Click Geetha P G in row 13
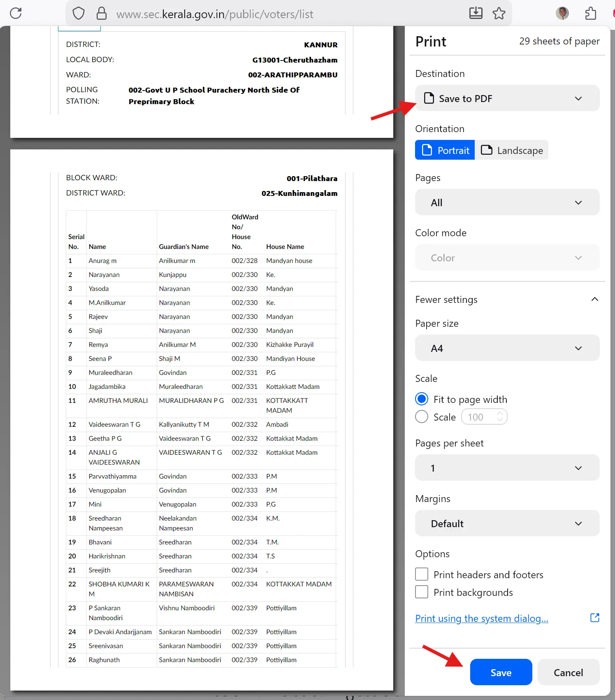 tap(105, 438)
